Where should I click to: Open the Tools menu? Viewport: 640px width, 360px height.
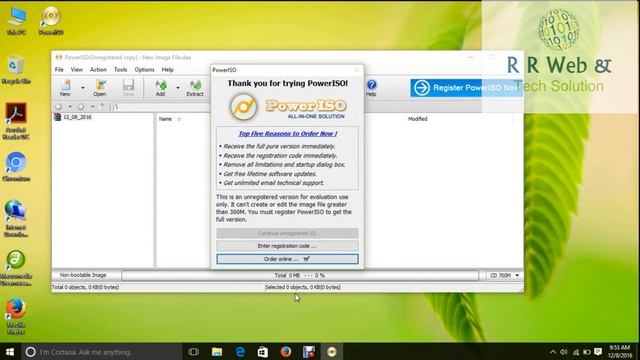pos(120,70)
